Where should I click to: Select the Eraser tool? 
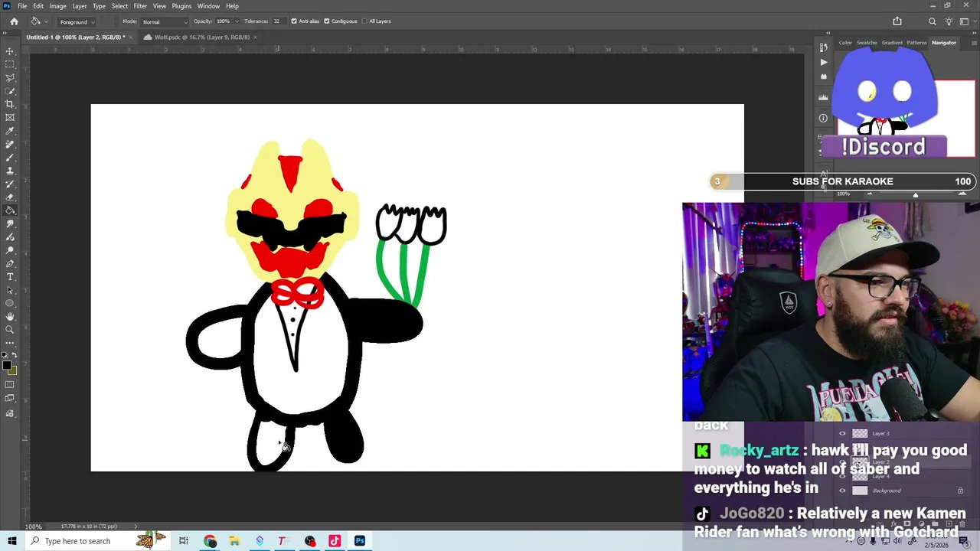click(x=10, y=197)
